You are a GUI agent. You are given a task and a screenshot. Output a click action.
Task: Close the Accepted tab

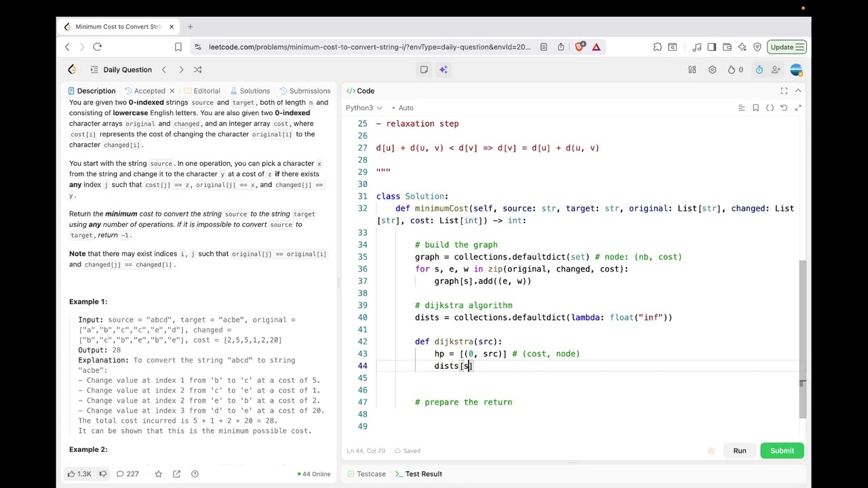[172, 91]
